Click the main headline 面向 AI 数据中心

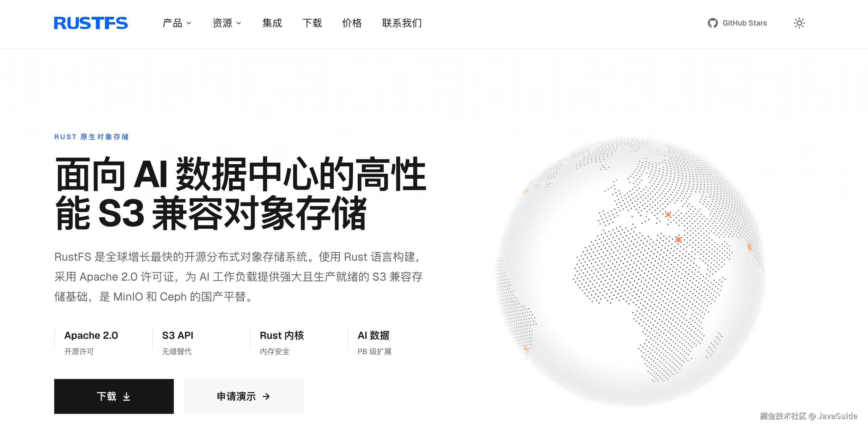[241, 194]
